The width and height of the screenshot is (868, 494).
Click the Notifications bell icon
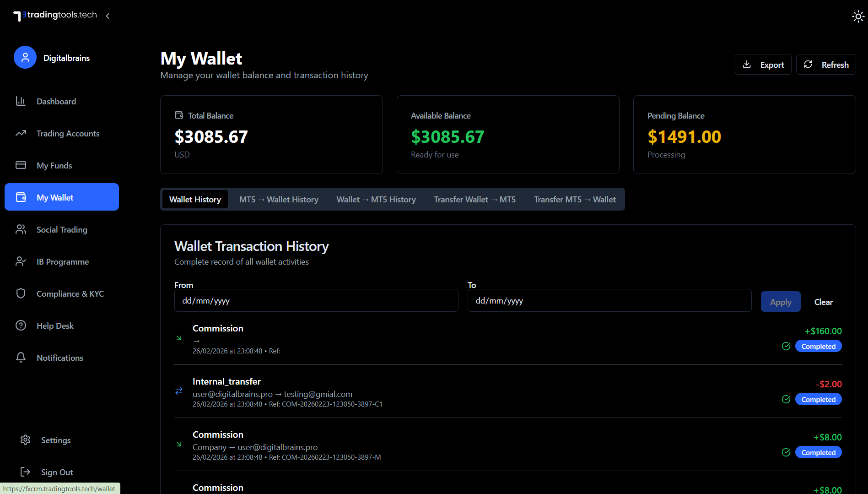click(x=21, y=358)
